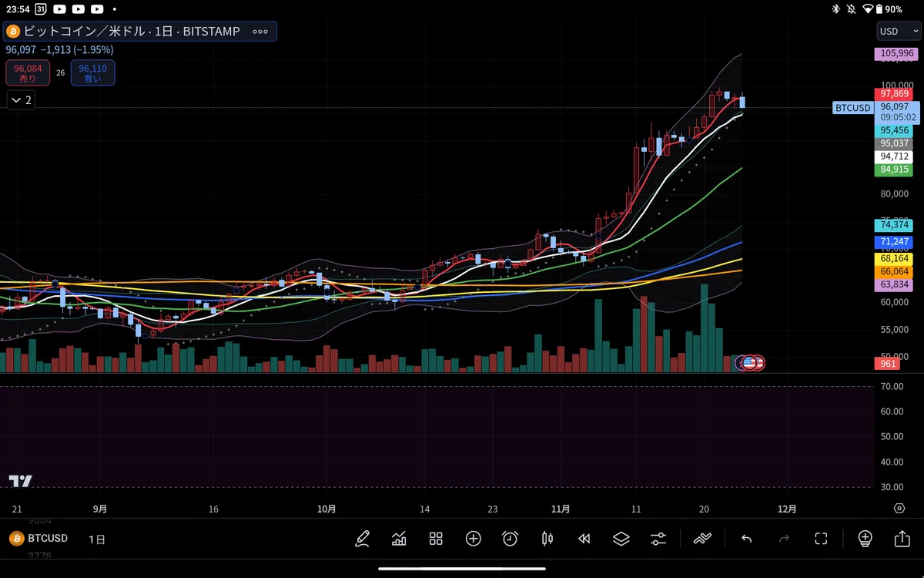Tap the Wi-Fi status icon

(869, 9)
